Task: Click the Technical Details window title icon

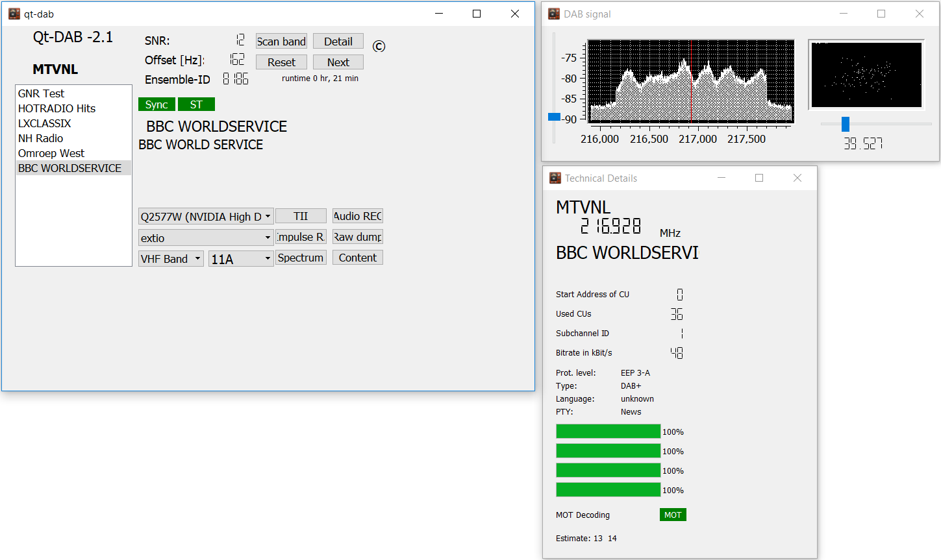Action: (555, 178)
